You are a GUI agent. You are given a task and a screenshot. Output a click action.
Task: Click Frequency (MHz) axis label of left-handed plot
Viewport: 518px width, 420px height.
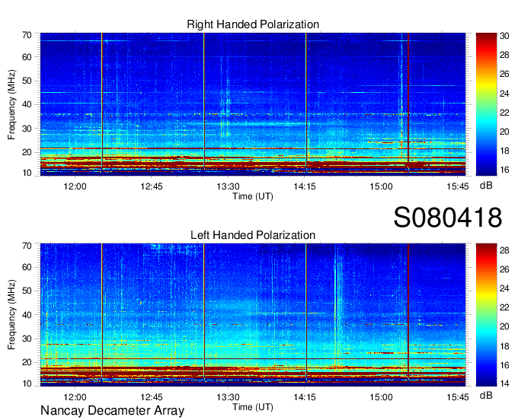11,315
